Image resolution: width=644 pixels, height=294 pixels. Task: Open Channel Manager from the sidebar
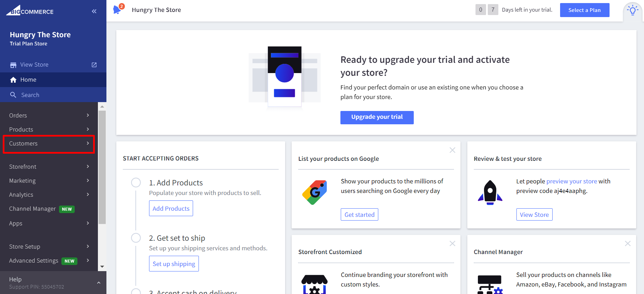coord(32,209)
